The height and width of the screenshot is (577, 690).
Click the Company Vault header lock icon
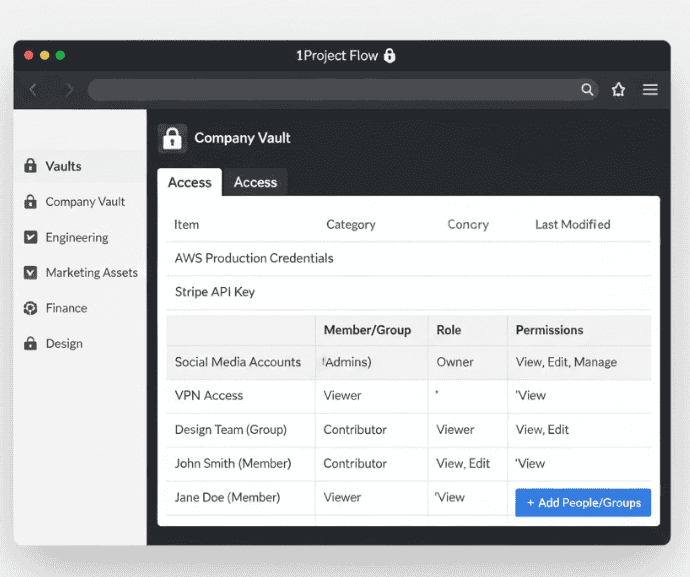tap(172, 138)
